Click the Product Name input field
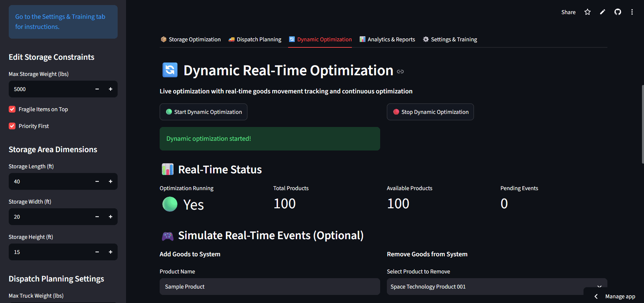 pyautogui.click(x=270, y=287)
